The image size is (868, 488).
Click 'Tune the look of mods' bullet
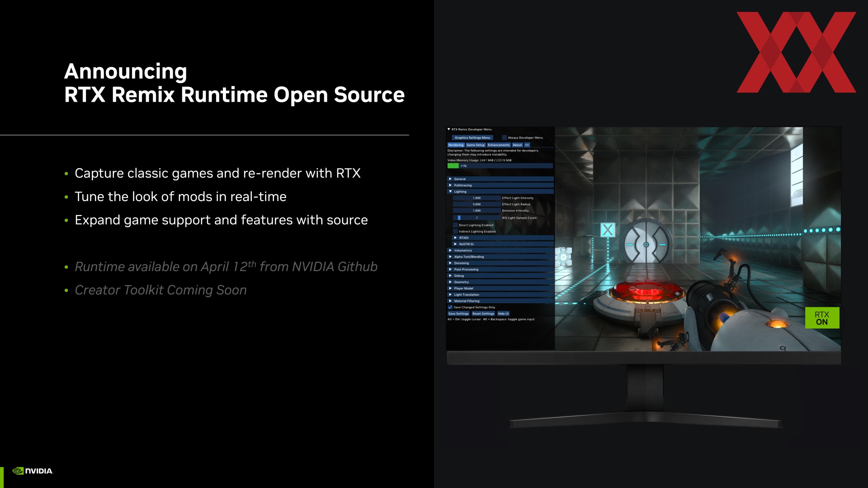pyautogui.click(x=180, y=197)
